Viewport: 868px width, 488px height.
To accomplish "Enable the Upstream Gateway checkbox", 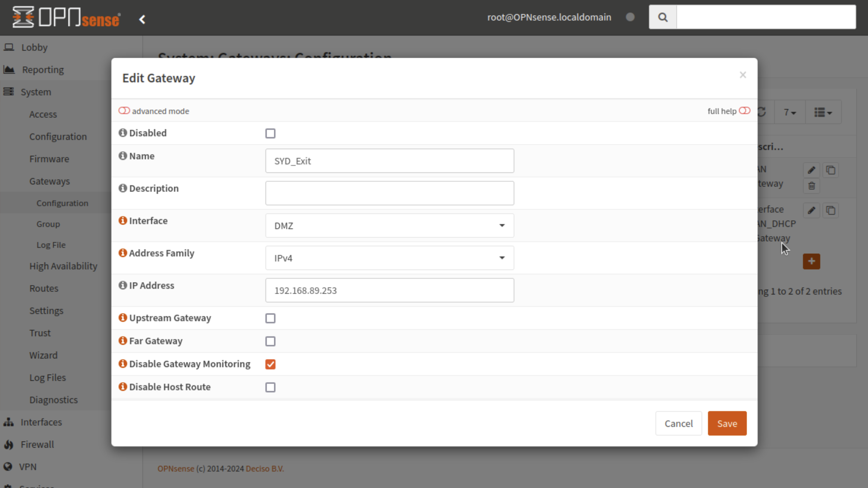I will [x=271, y=318].
